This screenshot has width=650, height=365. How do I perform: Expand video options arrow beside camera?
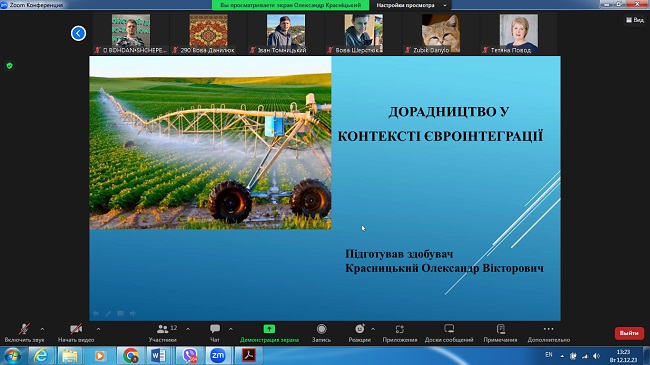tap(98, 329)
